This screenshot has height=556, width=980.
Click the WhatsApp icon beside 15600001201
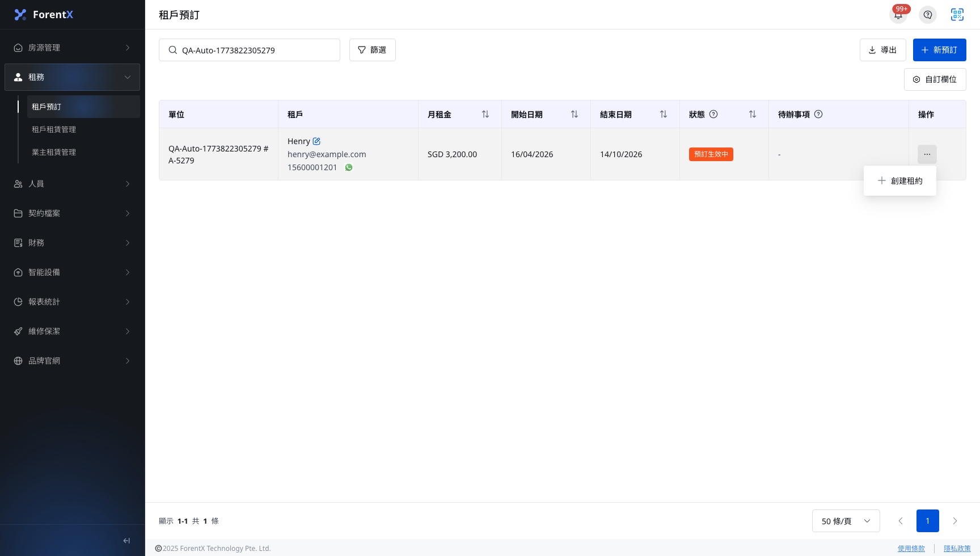(349, 167)
